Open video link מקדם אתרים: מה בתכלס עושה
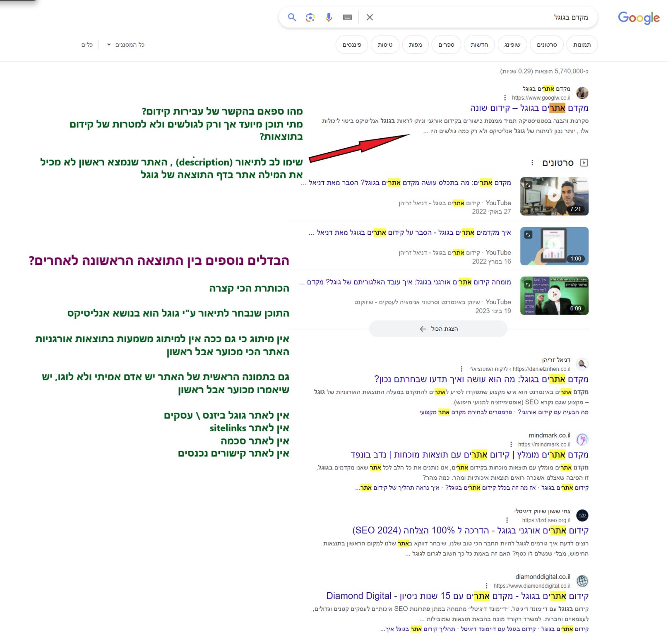Image resolution: width=668 pixels, height=644 pixels. click(406, 183)
